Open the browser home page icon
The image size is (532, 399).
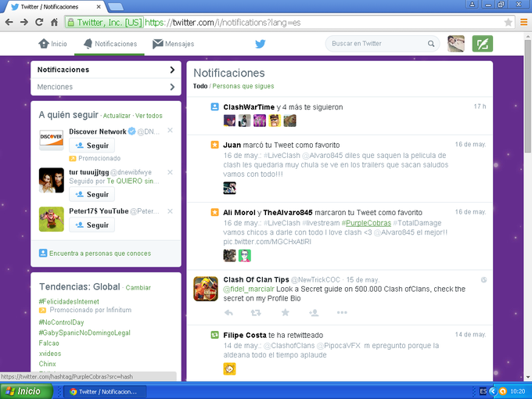(x=54, y=23)
